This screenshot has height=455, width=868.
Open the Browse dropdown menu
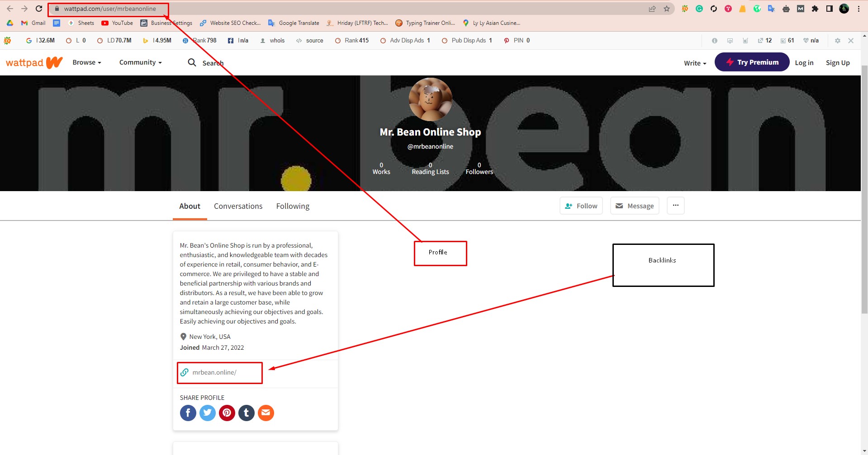pyautogui.click(x=87, y=62)
